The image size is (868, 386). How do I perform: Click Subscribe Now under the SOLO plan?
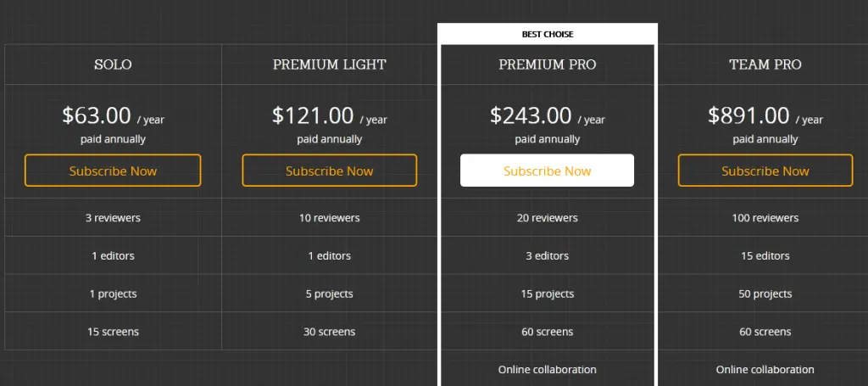[x=113, y=171]
